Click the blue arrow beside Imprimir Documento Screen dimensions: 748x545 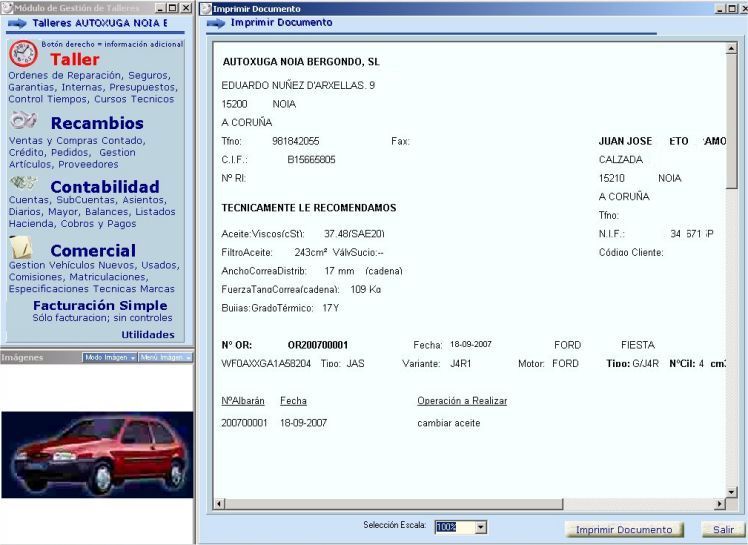pos(216,23)
